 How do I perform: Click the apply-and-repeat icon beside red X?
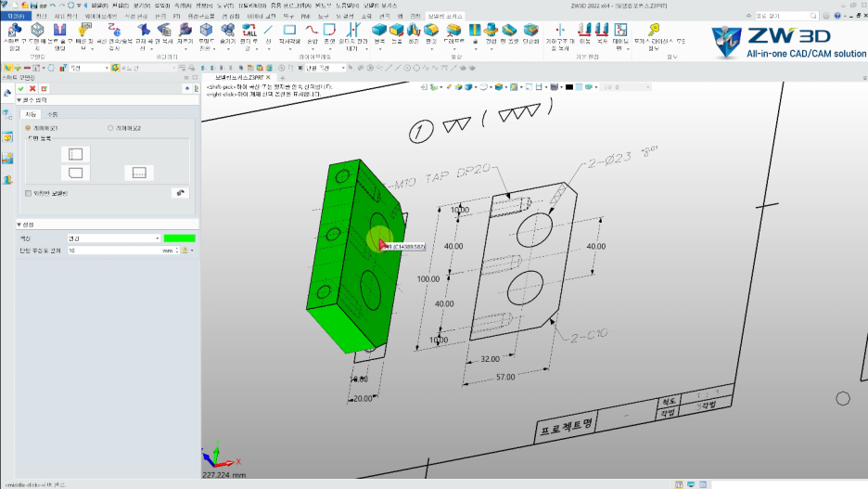(x=45, y=88)
